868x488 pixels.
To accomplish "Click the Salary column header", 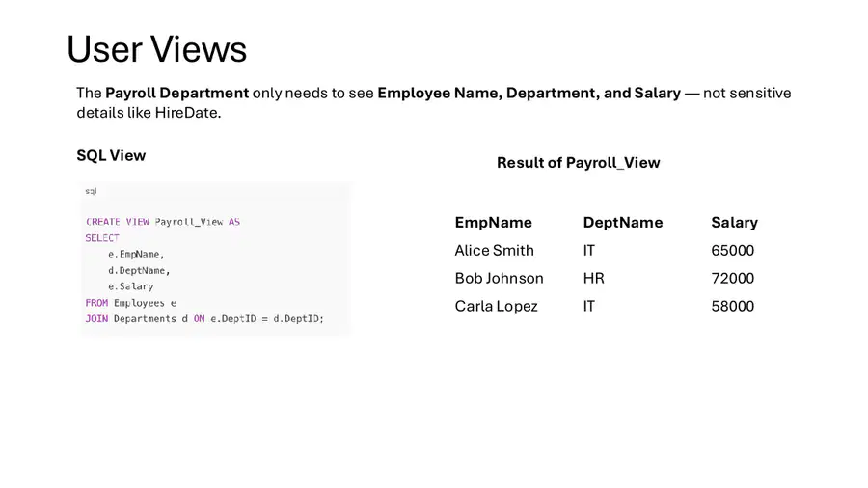I will 735,223.
